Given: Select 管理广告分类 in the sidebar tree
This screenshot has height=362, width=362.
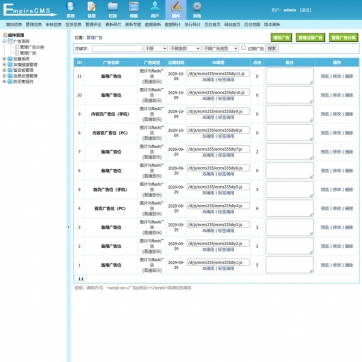Looking at the screenshot, I should click(32, 47).
